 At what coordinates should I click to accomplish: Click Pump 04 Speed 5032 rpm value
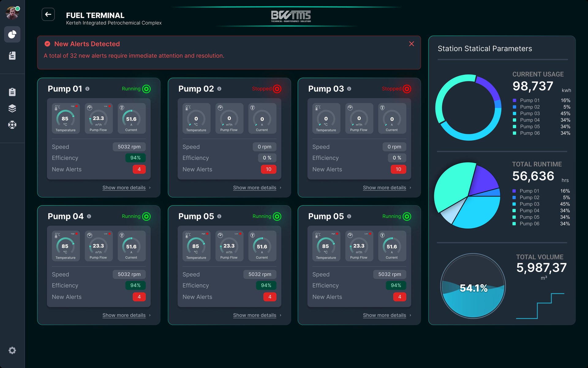coord(129,274)
